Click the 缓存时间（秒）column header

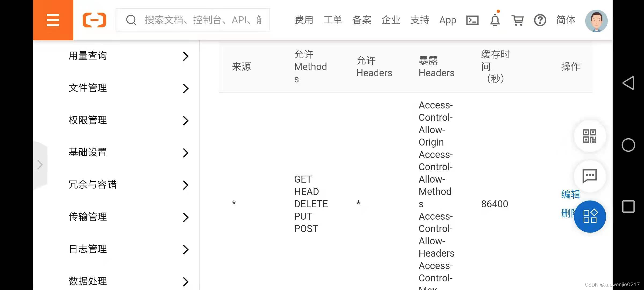[x=495, y=67]
